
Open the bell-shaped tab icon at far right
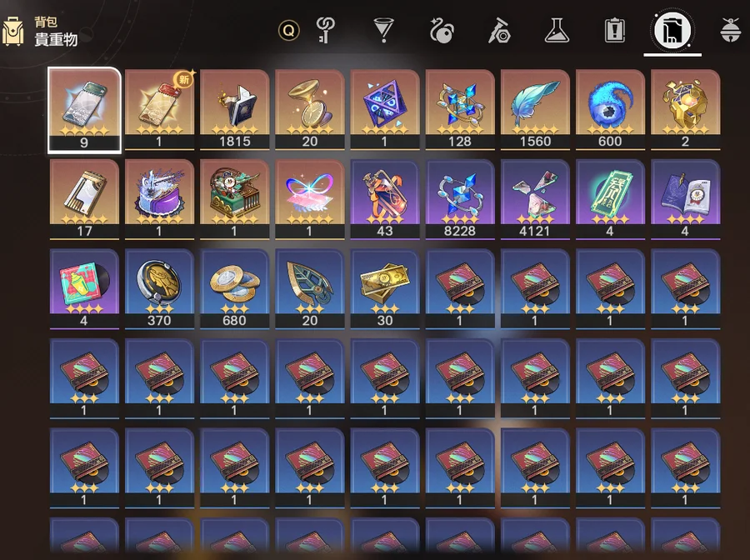coord(730,30)
